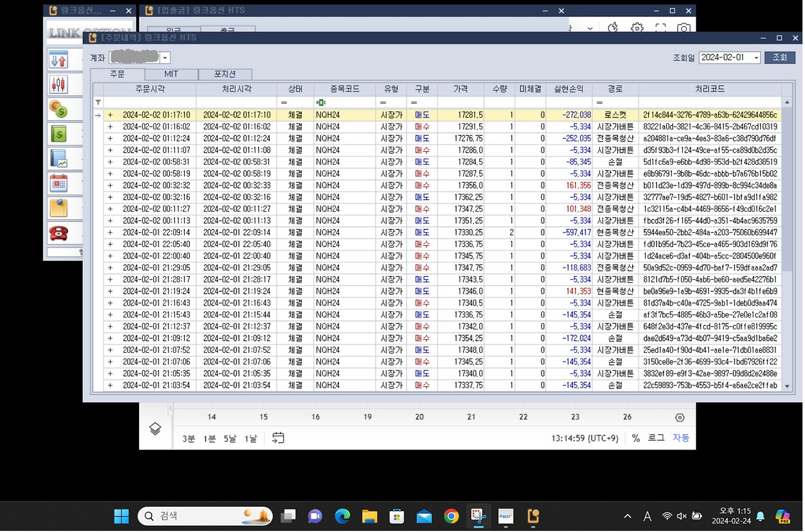Click the Link Option HTS taskbar icon

click(x=533, y=516)
